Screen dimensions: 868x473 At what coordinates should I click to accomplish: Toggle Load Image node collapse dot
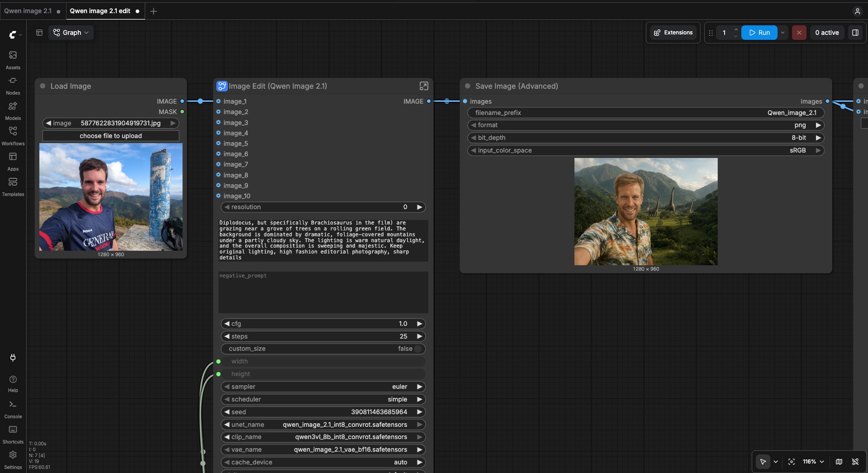pyautogui.click(x=43, y=86)
